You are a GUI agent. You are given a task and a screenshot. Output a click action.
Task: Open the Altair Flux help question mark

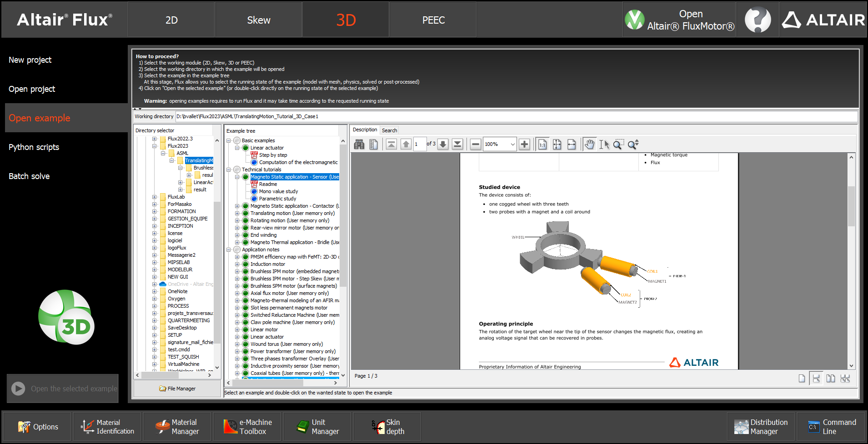(x=758, y=20)
